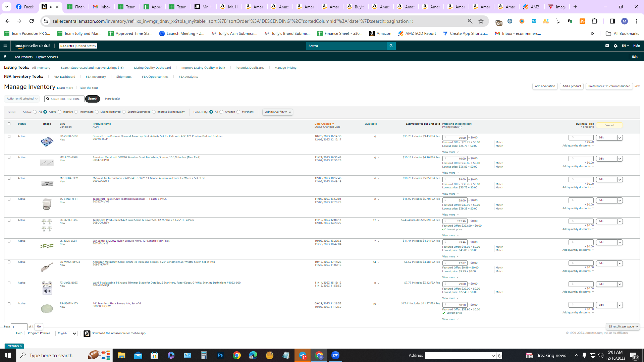This screenshot has width=644, height=362.
Task: Click the Seller Central search magnifier button
Action: (x=391, y=46)
